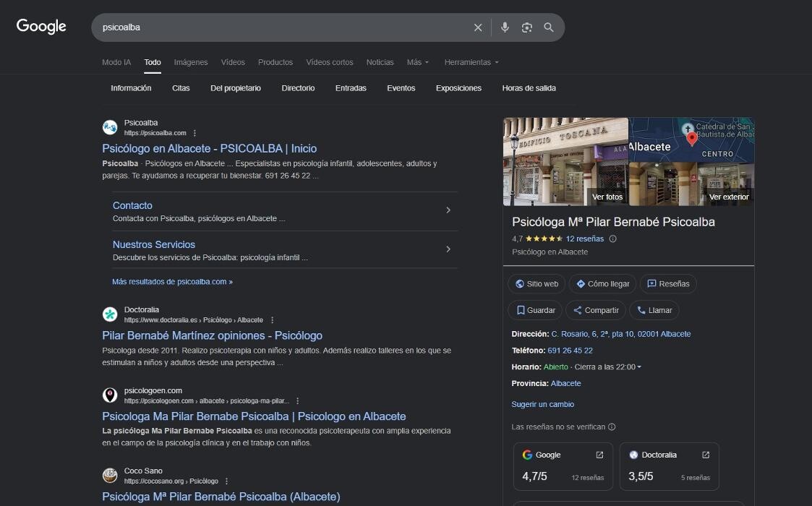Open the Ver fotos thumbnail
This screenshot has height=506, width=812.
(x=565, y=160)
